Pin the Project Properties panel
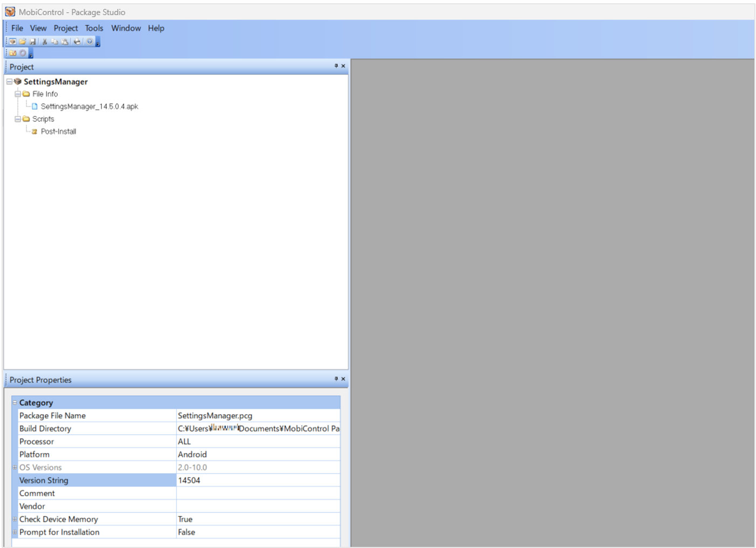Screen dimensions: 756x548 point(336,379)
